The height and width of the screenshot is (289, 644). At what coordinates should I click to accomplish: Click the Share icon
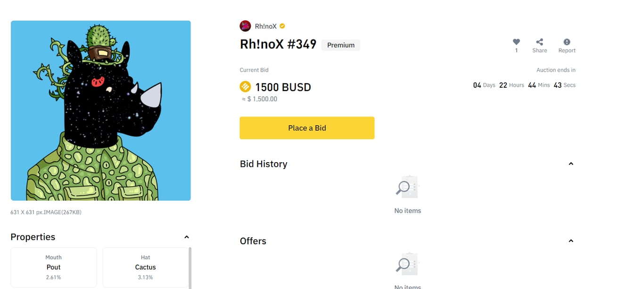coord(539,42)
